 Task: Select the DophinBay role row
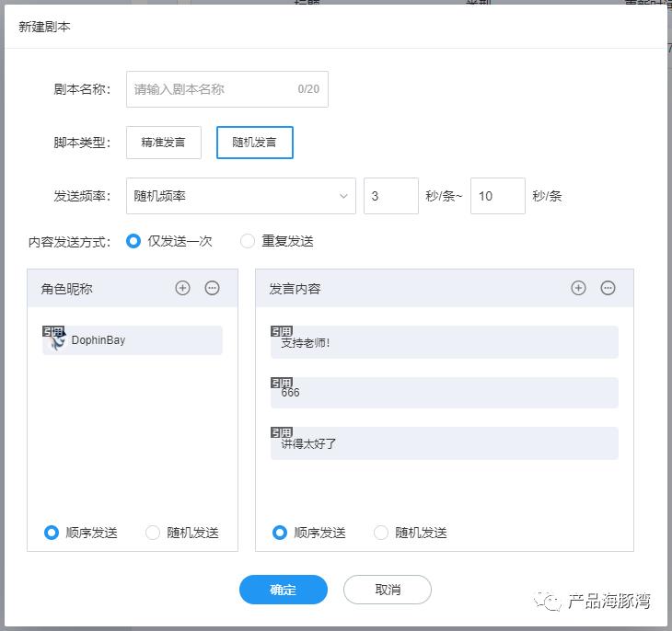(x=133, y=340)
